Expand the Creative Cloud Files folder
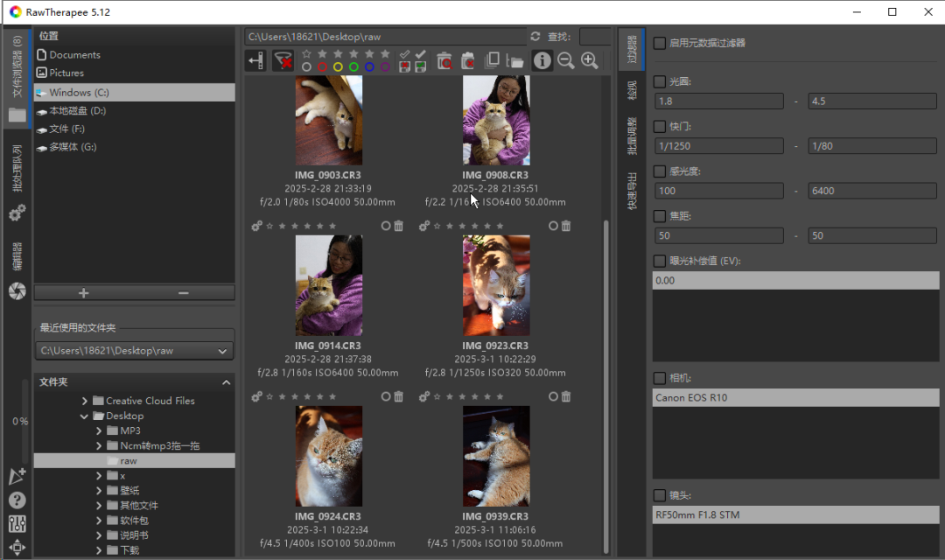Image resolution: width=945 pixels, height=560 pixels. click(x=85, y=401)
